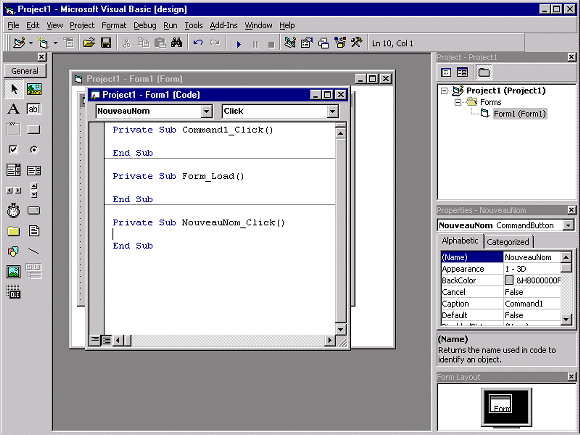The height and width of the screenshot is (435, 580).
Task: Select the OptionButton tool in the toolbox
Action: 34,149
